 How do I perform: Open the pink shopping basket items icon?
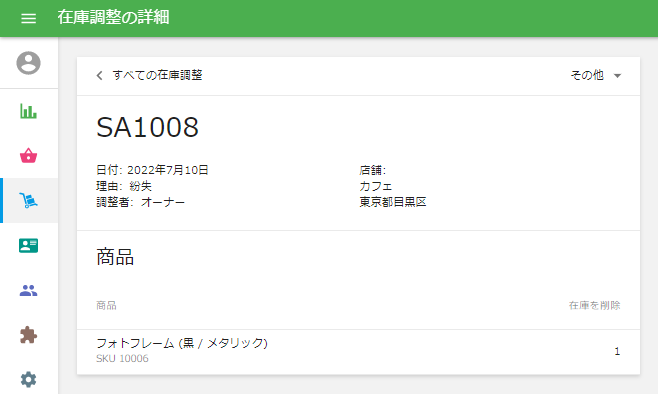click(x=29, y=155)
